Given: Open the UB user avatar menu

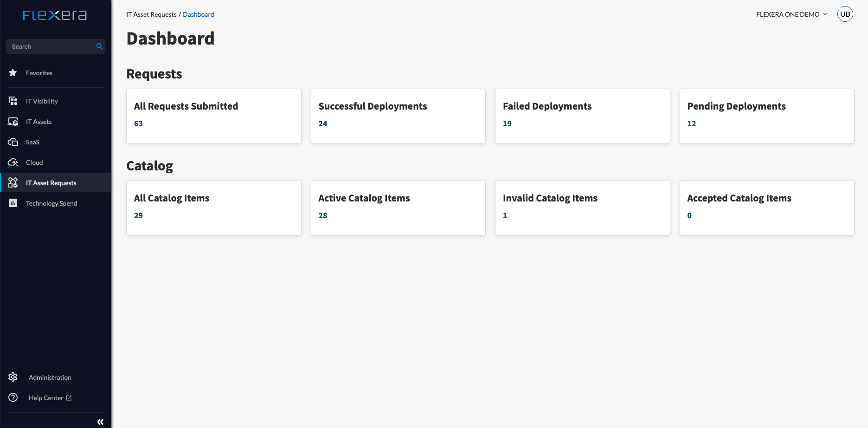Looking at the screenshot, I should (x=845, y=14).
